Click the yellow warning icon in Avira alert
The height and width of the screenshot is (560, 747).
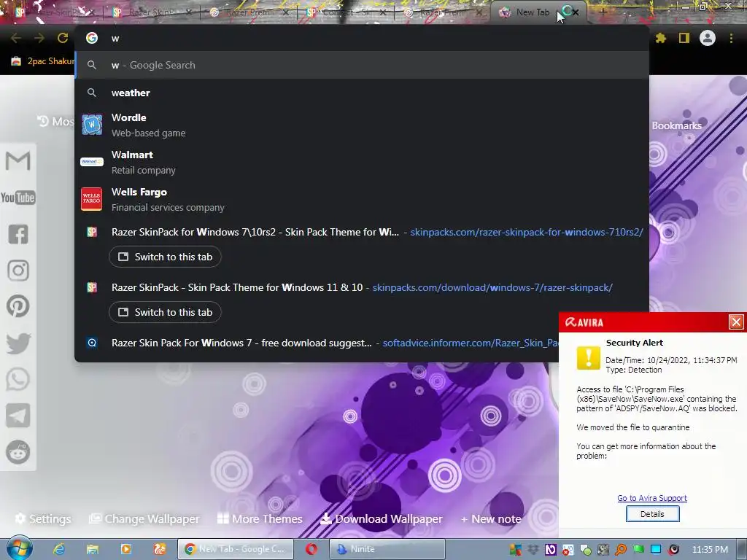[589, 357]
